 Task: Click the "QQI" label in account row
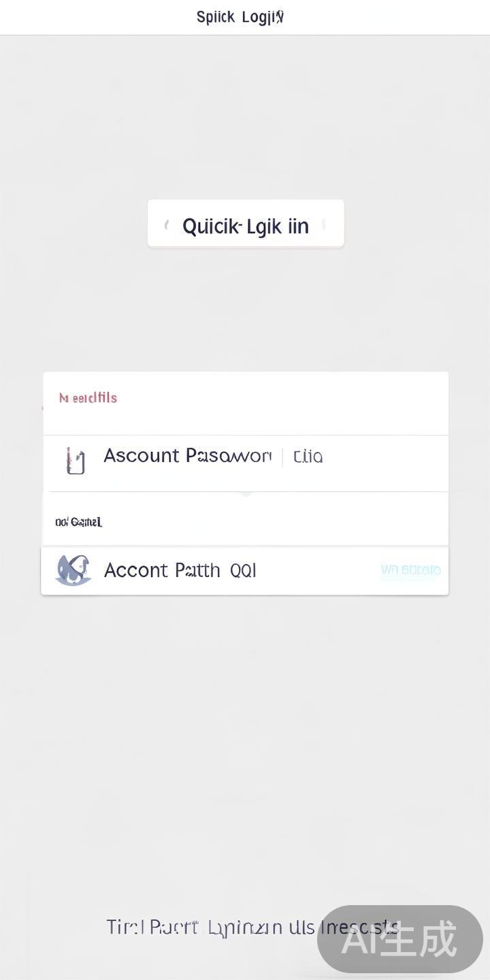tap(243, 570)
